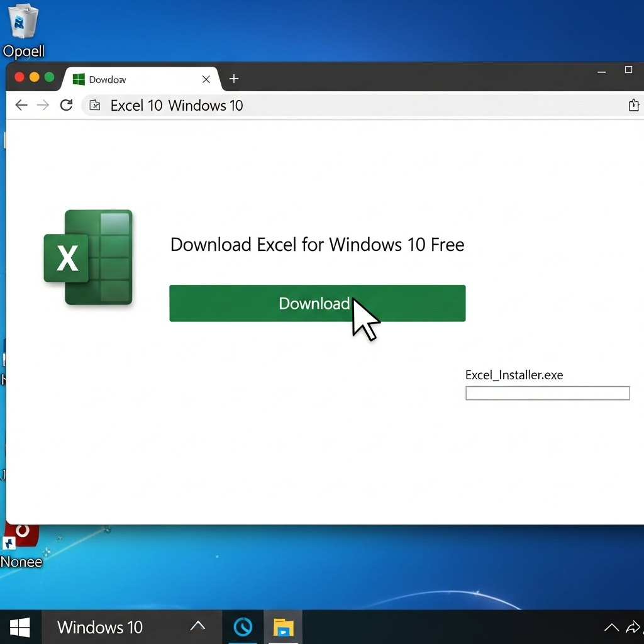The width and height of the screenshot is (644, 644).
Task: Click the chevron next to the taskbar search
Action: click(x=197, y=627)
